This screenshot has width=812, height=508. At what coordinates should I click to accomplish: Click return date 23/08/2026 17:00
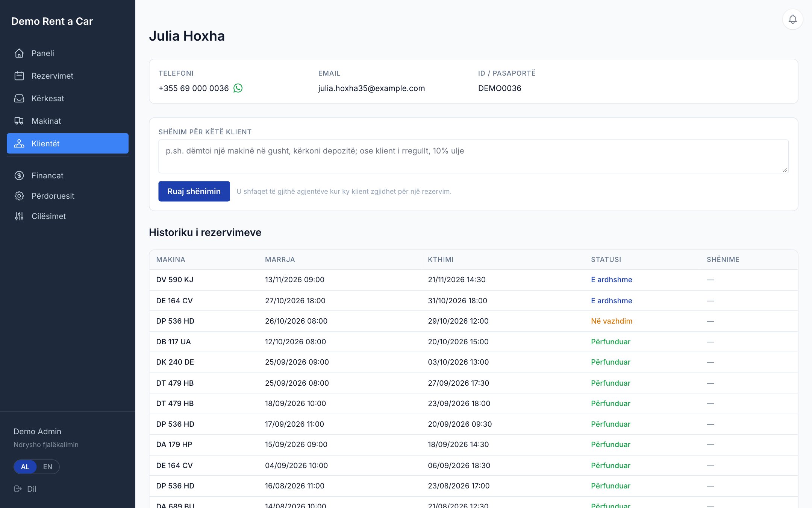pyautogui.click(x=459, y=486)
